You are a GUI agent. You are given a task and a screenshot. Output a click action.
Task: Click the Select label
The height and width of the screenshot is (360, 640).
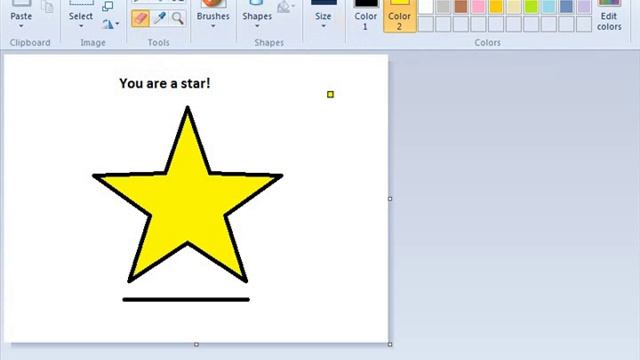click(81, 16)
